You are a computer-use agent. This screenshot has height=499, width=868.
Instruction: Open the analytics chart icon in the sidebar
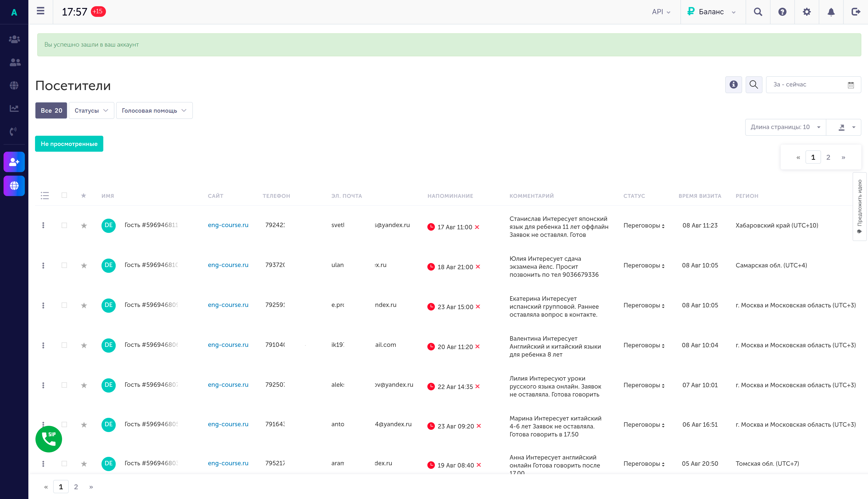click(x=14, y=108)
